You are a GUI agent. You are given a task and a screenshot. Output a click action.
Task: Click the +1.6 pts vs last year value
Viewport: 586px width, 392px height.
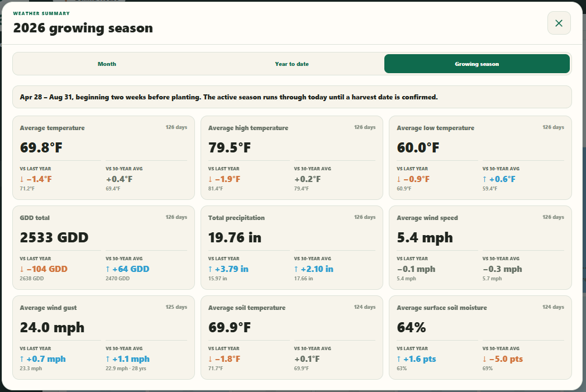click(x=416, y=359)
